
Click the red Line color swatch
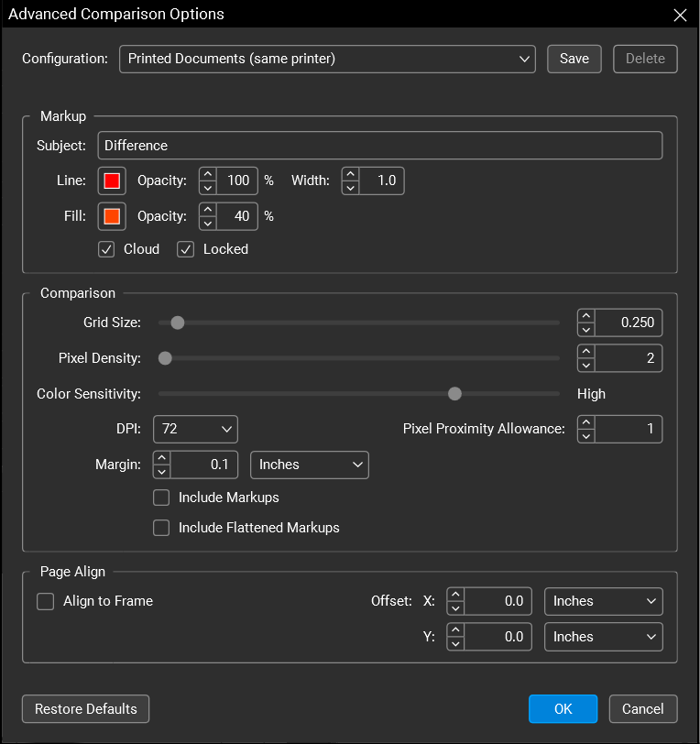point(112,181)
